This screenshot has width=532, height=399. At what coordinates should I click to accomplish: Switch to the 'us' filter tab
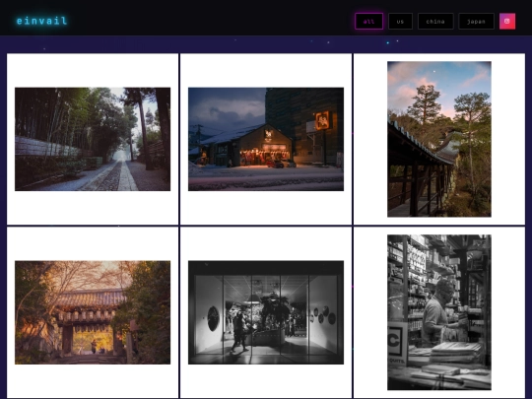click(400, 22)
